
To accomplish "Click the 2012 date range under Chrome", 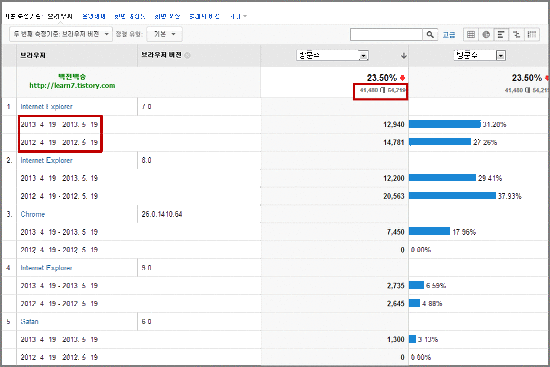I will [x=59, y=250].
